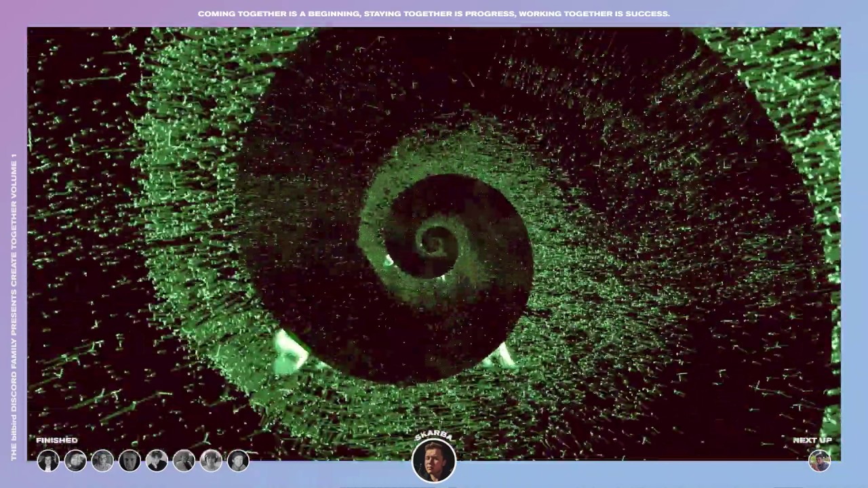Click the fifth avatar under FINISHED
868x488 pixels.
pos(157,461)
